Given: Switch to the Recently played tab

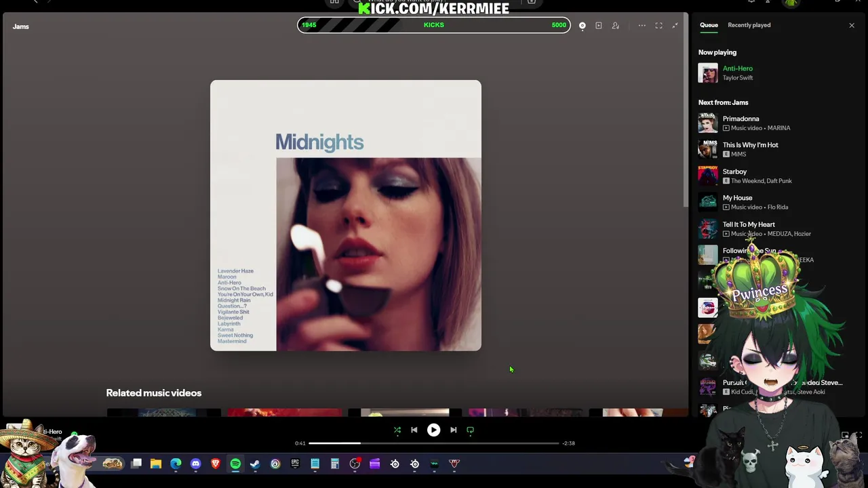Looking at the screenshot, I should 749,25.
